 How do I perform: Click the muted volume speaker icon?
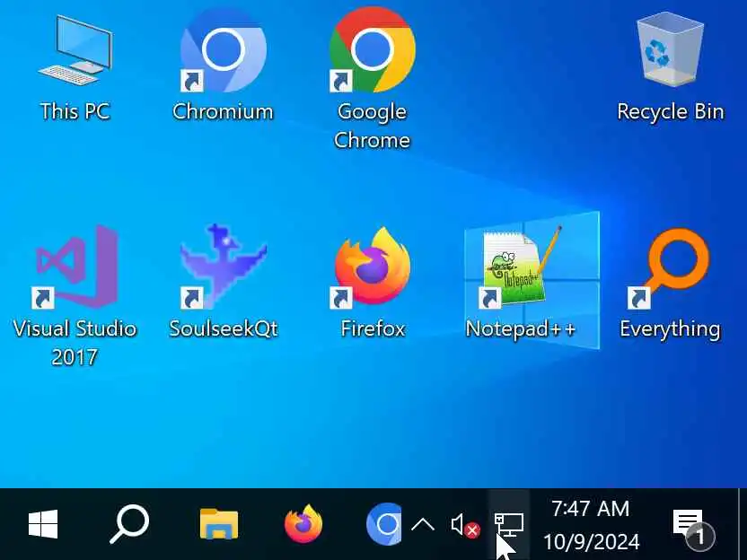[x=465, y=526]
